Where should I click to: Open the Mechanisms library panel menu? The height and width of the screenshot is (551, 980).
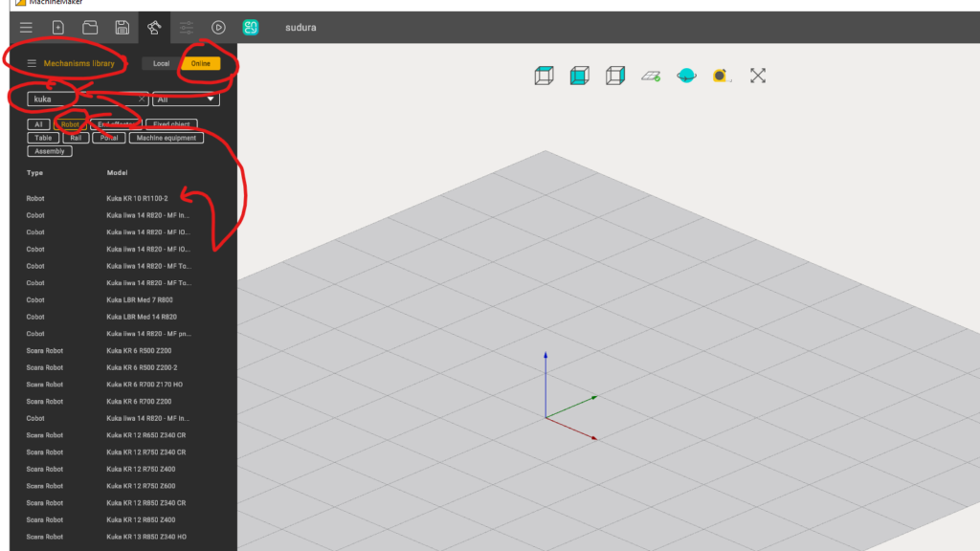click(32, 64)
